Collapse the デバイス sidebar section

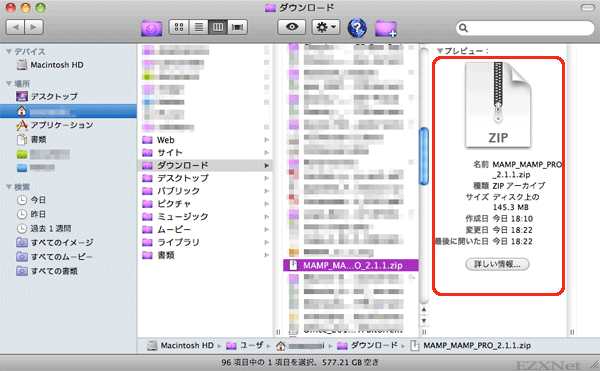click(x=8, y=51)
